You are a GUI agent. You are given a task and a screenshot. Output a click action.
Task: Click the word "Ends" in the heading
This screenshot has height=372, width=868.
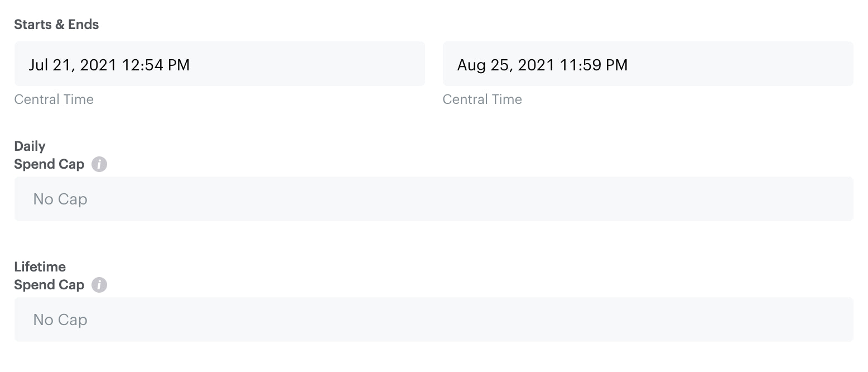click(x=84, y=25)
